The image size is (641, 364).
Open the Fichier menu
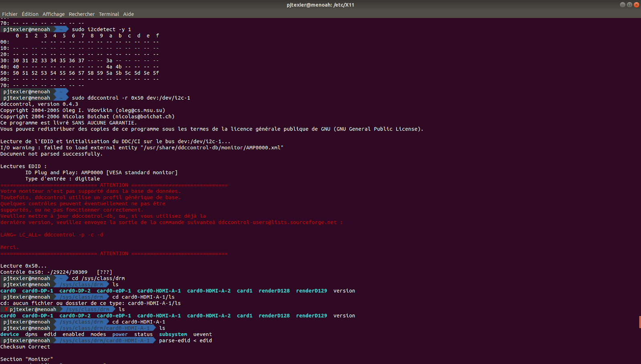(10, 14)
